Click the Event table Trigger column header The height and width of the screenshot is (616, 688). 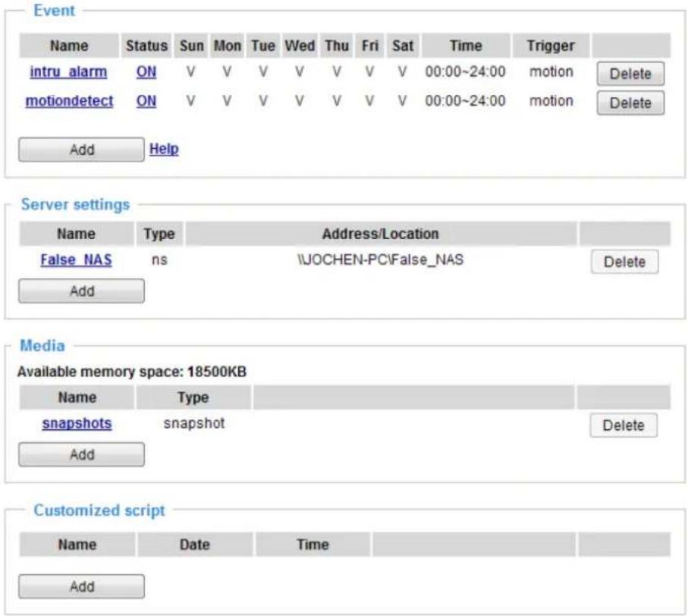coord(551,46)
